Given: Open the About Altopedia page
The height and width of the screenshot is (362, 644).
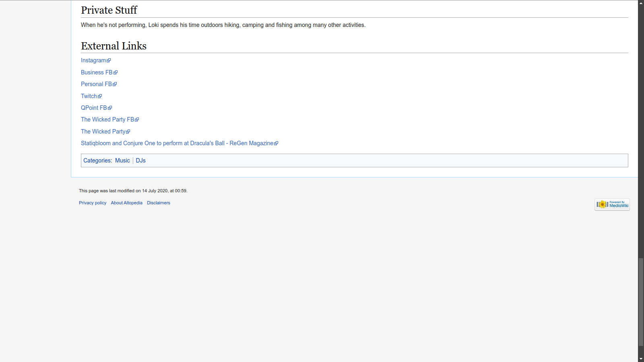Looking at the screenshot, I should (126, 203).
